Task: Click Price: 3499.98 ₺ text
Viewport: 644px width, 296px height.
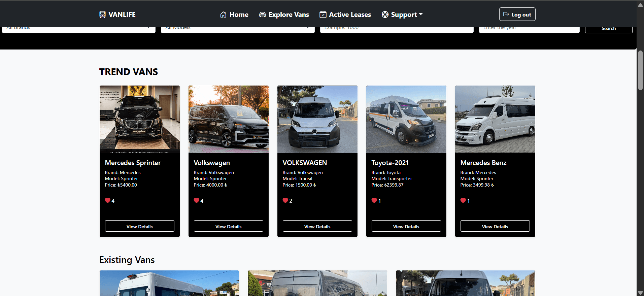Action: click(477, 185)
